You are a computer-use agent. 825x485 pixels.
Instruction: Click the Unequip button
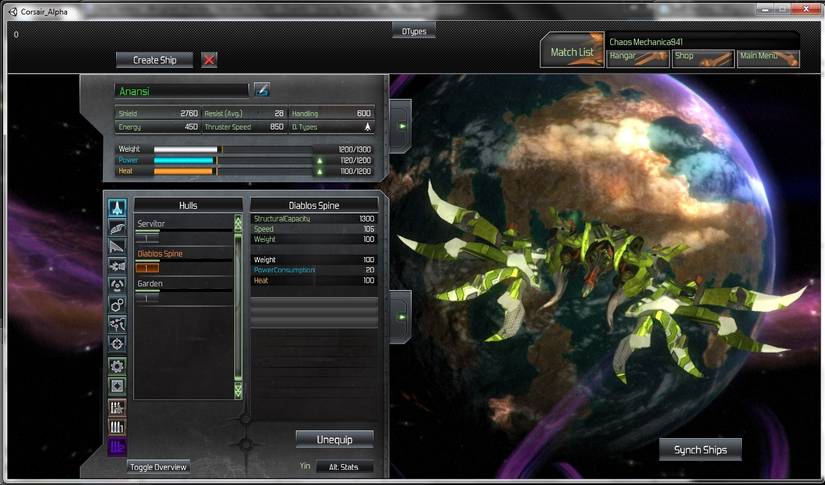(335, 439)
